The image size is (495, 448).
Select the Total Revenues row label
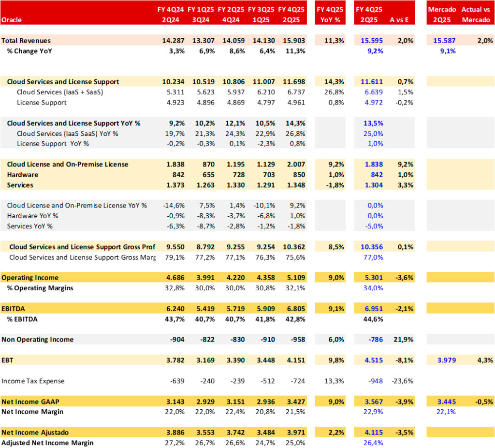pyautogui.click(x=26, y=41)
